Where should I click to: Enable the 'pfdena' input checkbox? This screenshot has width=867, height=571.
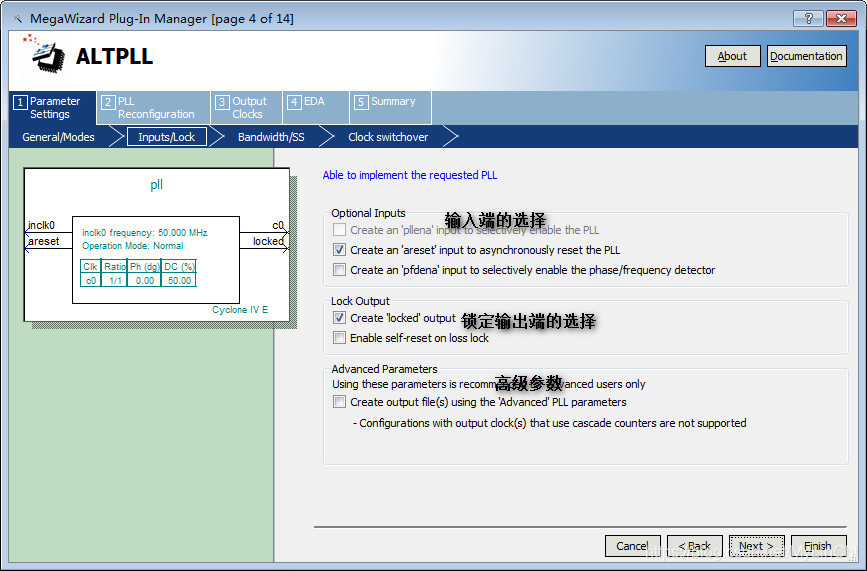pyautogui.click(x=340, y=269)
